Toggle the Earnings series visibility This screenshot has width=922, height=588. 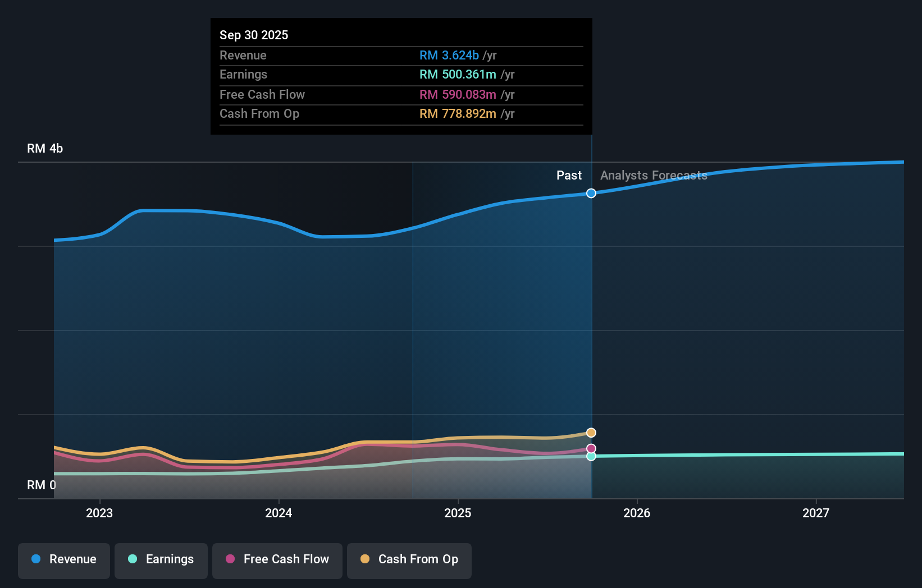click(161, 559)
